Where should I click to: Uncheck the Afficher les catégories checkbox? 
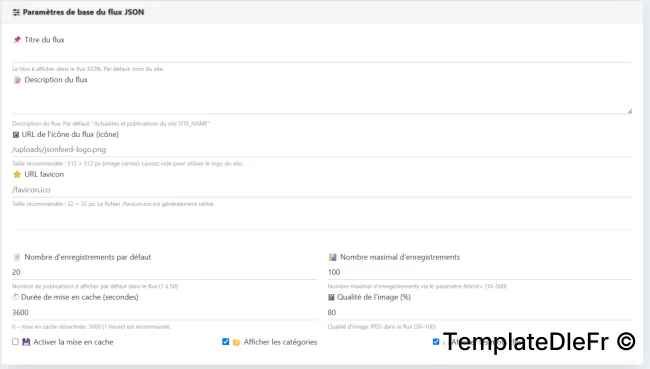point(226,342)
